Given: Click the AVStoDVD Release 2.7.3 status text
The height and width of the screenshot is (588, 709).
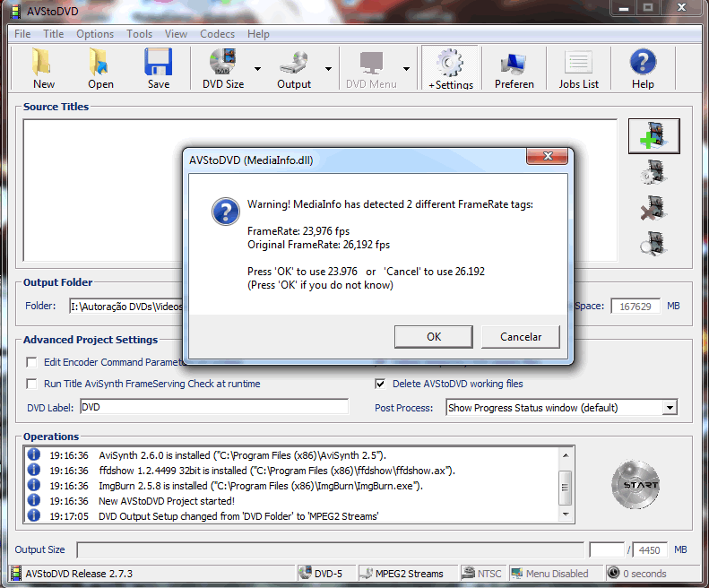Looking at the screenshot, I should pyautogui.click(x=79, y=574).
